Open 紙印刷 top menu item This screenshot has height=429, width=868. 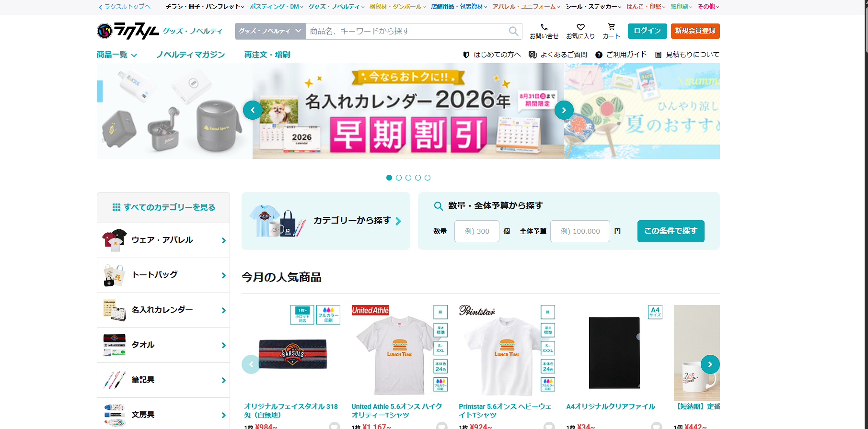pyautogui.click(x=681, y=7)
